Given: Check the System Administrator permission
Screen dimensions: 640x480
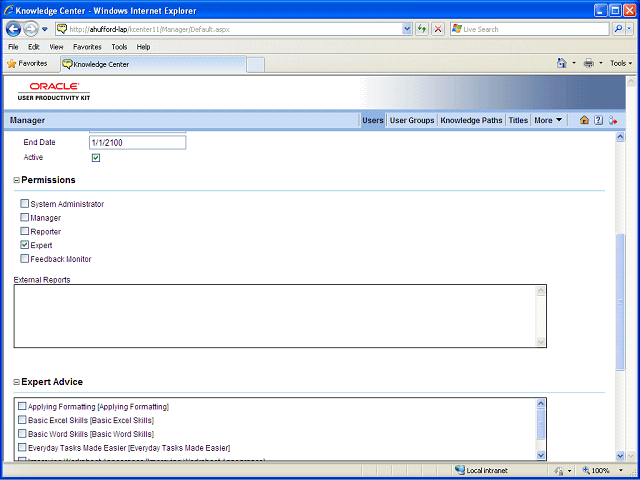Looking at the screenshot, I should coord(24,204).
